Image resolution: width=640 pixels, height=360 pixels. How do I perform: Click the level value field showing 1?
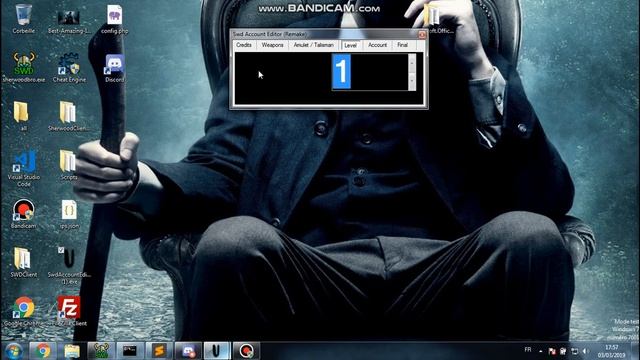coord(370,71)
